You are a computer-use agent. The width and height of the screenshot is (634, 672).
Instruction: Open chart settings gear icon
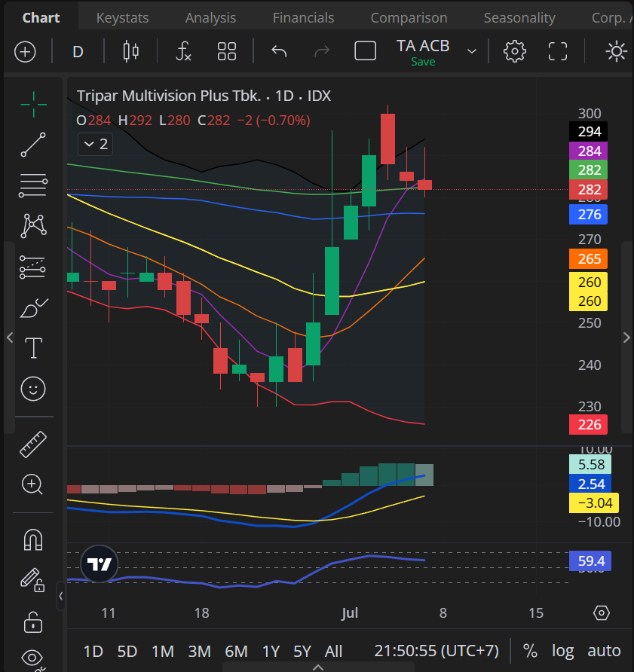click(514, 52)
